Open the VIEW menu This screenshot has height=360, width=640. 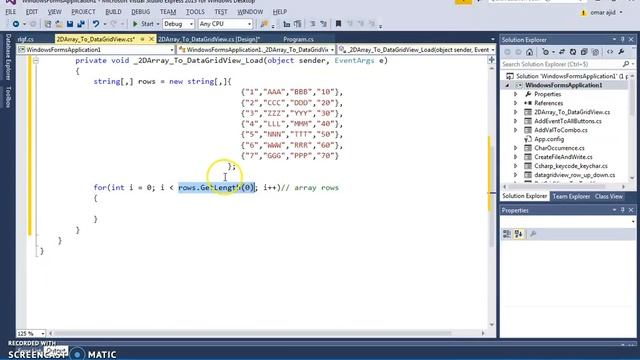click(54, 12)
